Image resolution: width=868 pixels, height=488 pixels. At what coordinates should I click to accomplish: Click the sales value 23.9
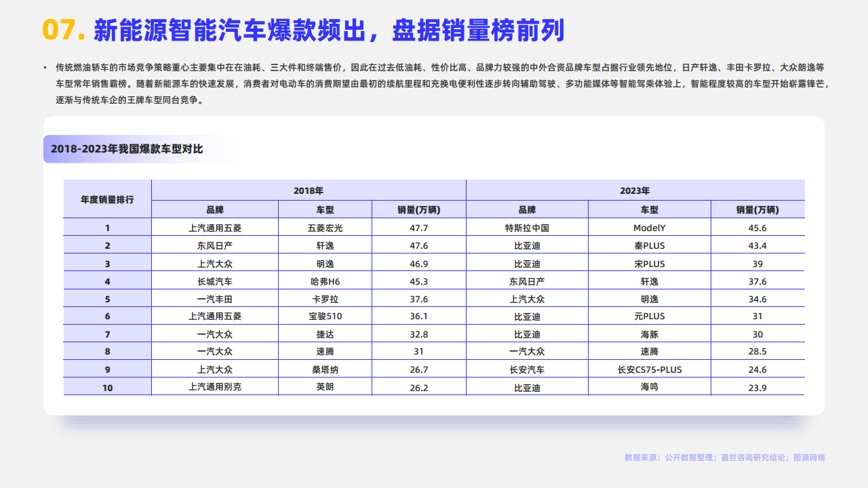(x=757, y=387)
